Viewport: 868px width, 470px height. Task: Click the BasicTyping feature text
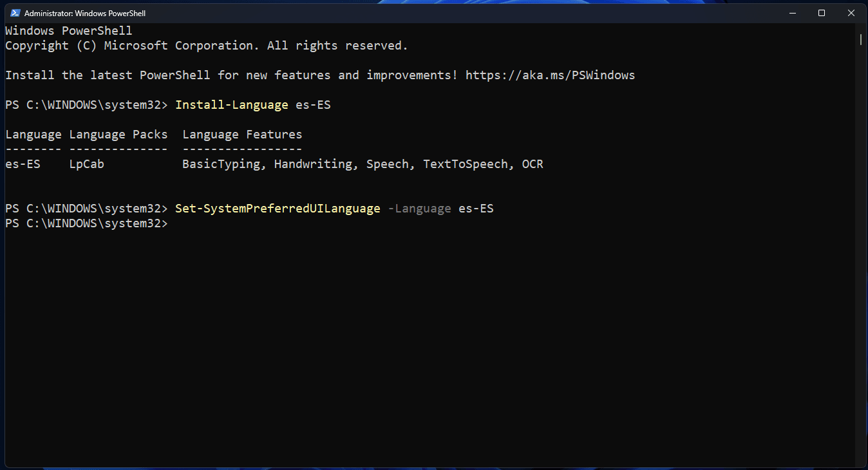[221, 164]
